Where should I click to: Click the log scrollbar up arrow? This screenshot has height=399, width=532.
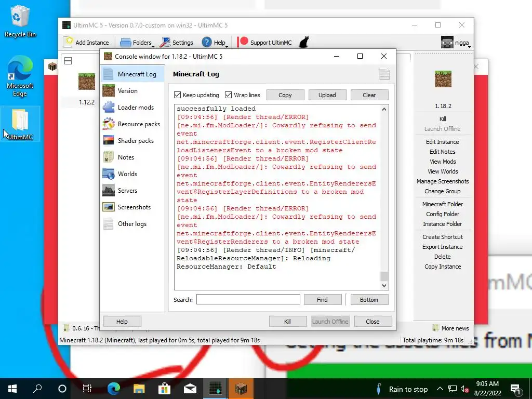[x=384, y=109]
